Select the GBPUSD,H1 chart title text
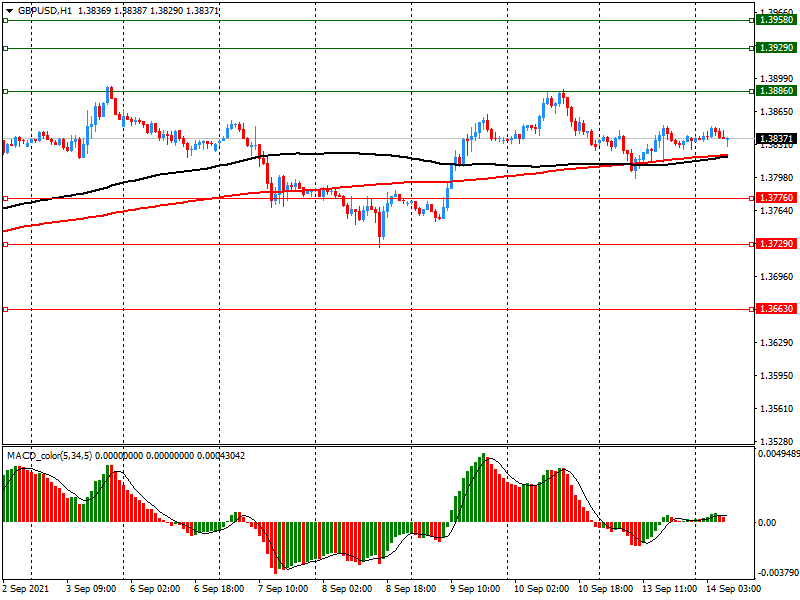800x600 pixels. tap(45, 11)
